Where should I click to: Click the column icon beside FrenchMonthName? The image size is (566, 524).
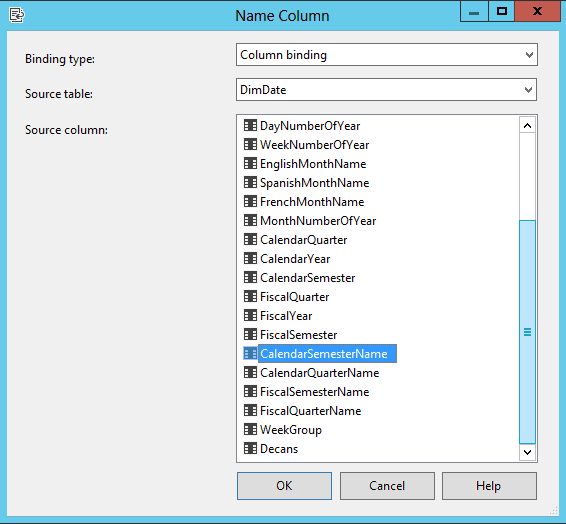[x=250, y=201]
